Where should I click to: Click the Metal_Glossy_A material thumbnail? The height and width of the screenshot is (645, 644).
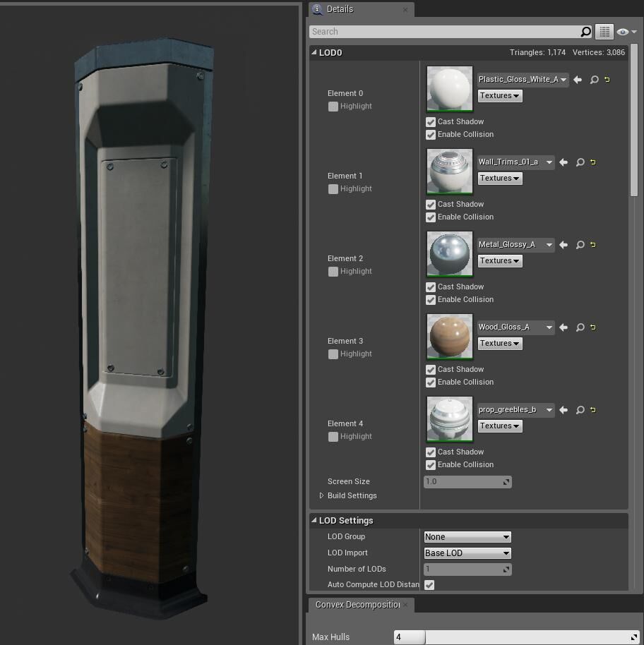pos(450,253)
